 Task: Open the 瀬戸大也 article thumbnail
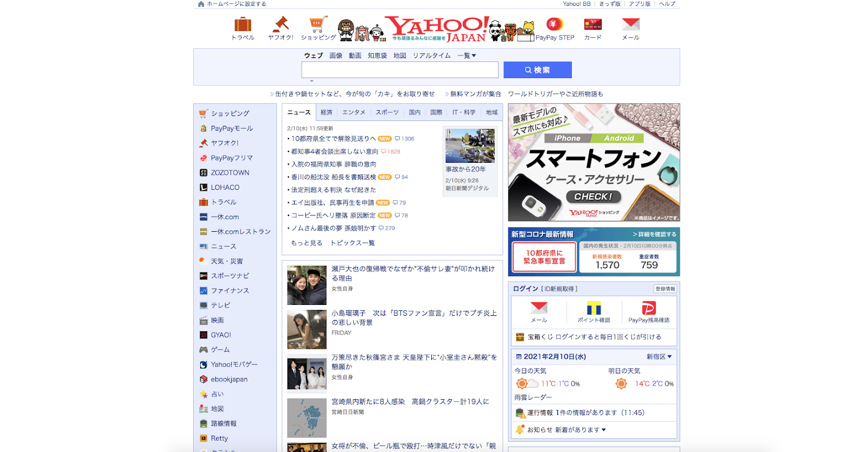point(307,285)
